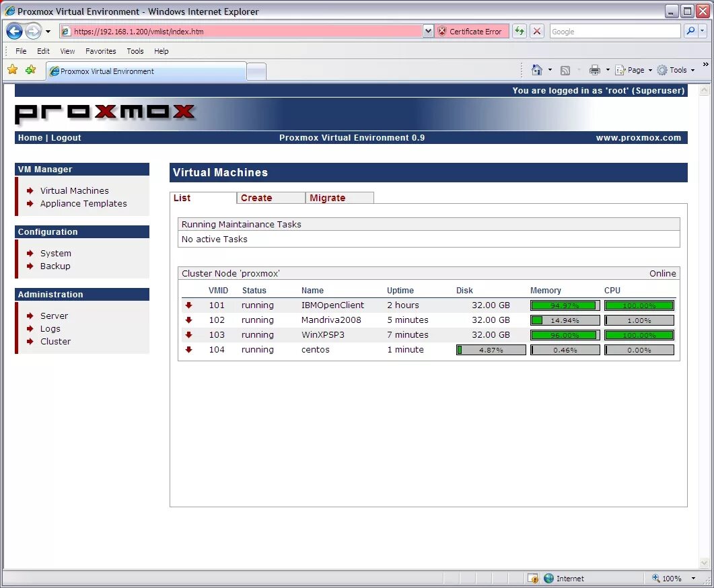714x588 pixels.
Task: Select the Mandriva2008 VM name
Action: (x=331, y=320)
